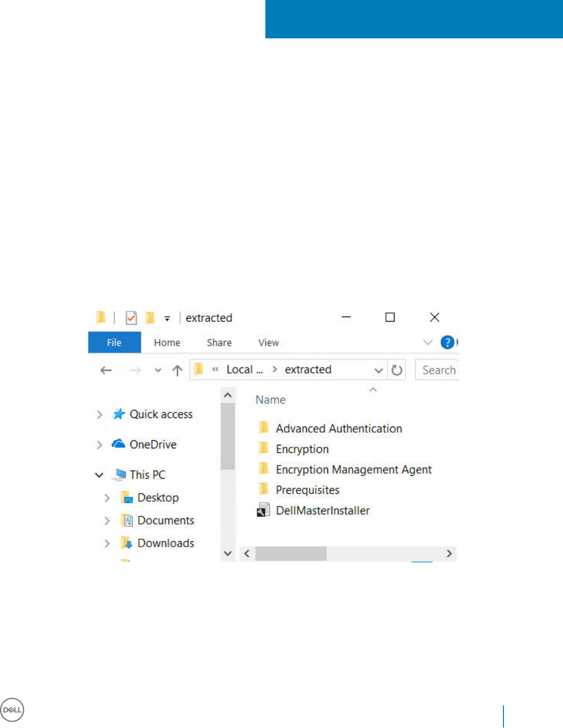
Task: Select Desktop in navigation pane
Action: 158,498
